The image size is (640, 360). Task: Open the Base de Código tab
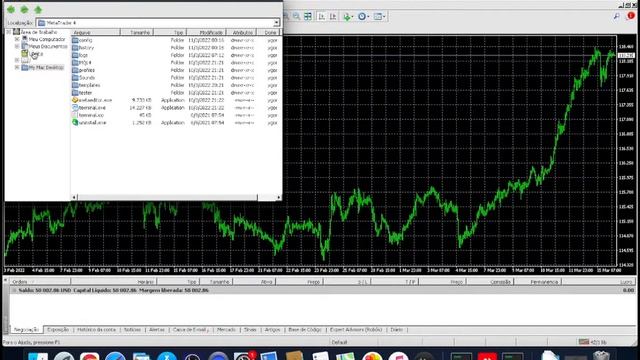coord(305,329)
